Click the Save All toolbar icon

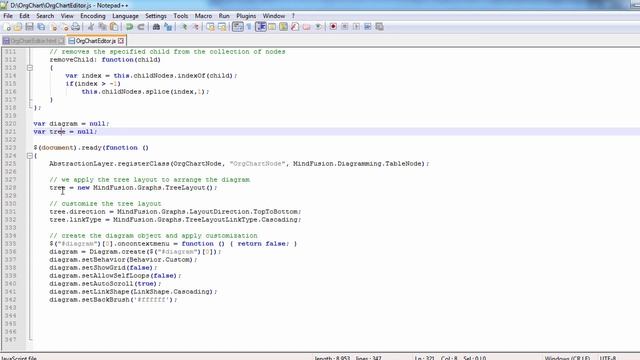pyautogui.click(x=41, y=27)
